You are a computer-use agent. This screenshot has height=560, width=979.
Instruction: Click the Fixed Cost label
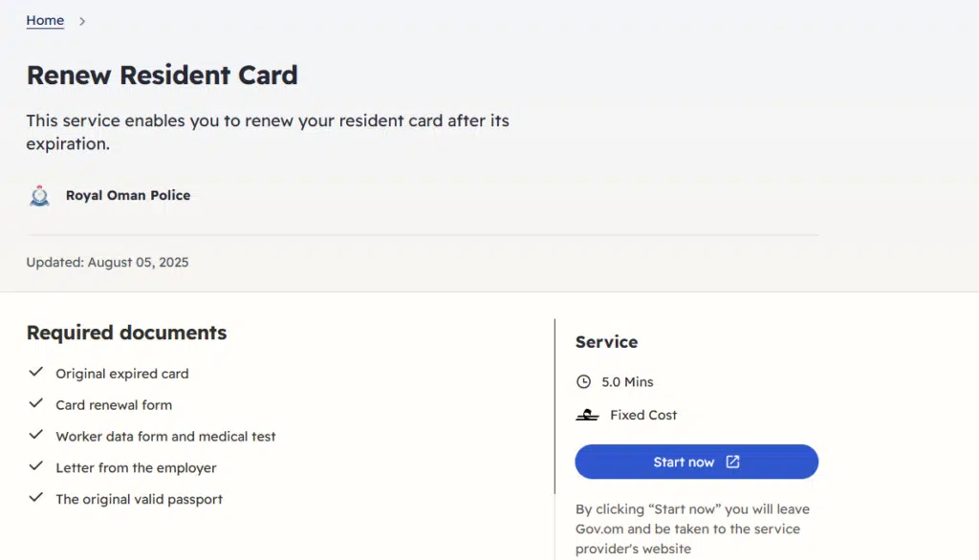pos(643,416)
